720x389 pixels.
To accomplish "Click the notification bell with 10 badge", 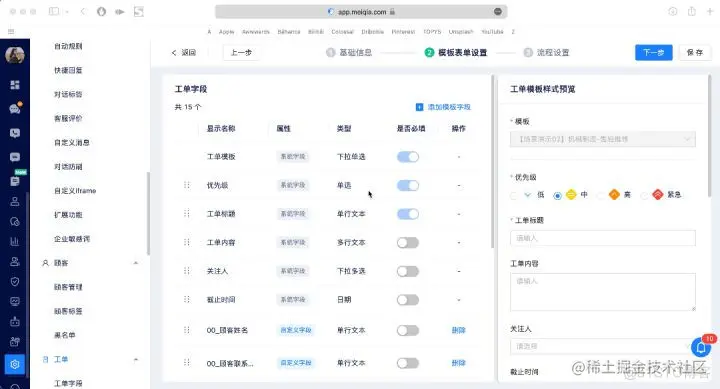I will click(x=701, y=348).
